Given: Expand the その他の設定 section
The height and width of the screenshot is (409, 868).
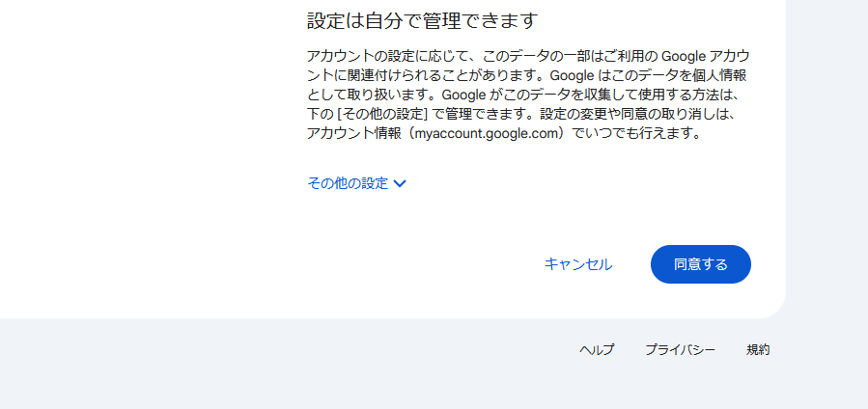Looking at the screenshot, I should [348, 183].
